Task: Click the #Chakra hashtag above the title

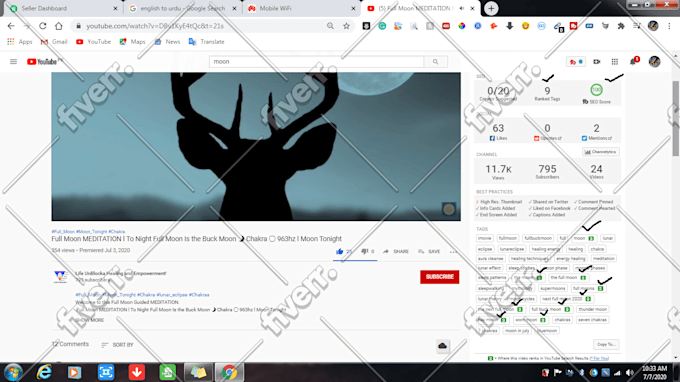Action: [x=117, y=232]
